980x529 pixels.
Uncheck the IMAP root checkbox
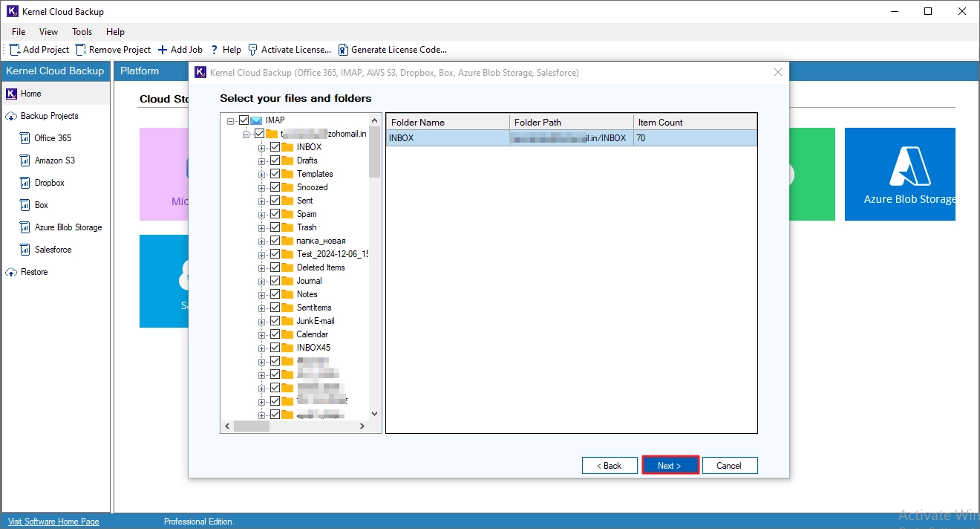[x=244, y=120]
